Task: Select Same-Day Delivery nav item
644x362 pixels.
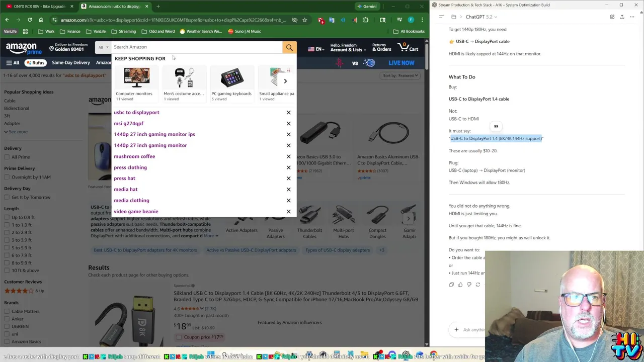Action: [x=71, y=63]
